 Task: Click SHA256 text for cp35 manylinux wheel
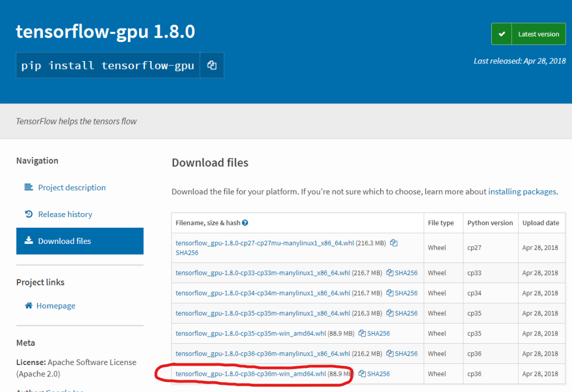(x=406, y=313)
